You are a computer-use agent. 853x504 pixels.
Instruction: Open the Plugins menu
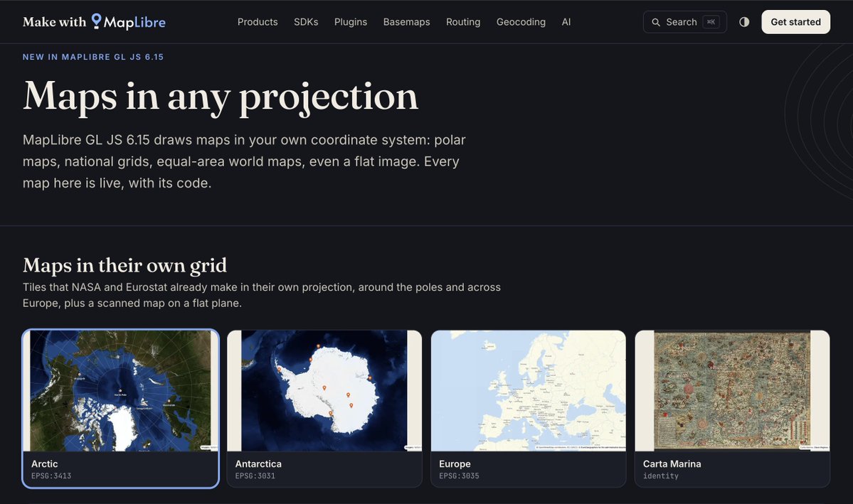point(350,22)
